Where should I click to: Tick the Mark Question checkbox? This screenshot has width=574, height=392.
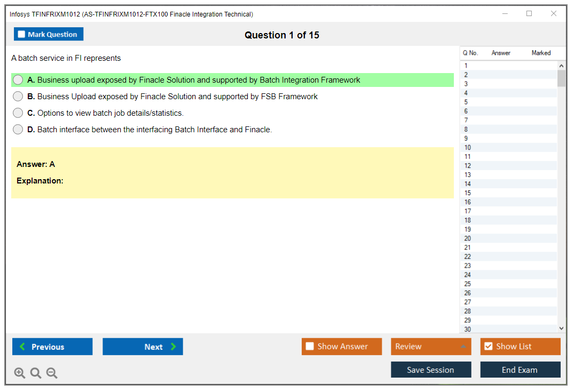click(x=22, y=35)
